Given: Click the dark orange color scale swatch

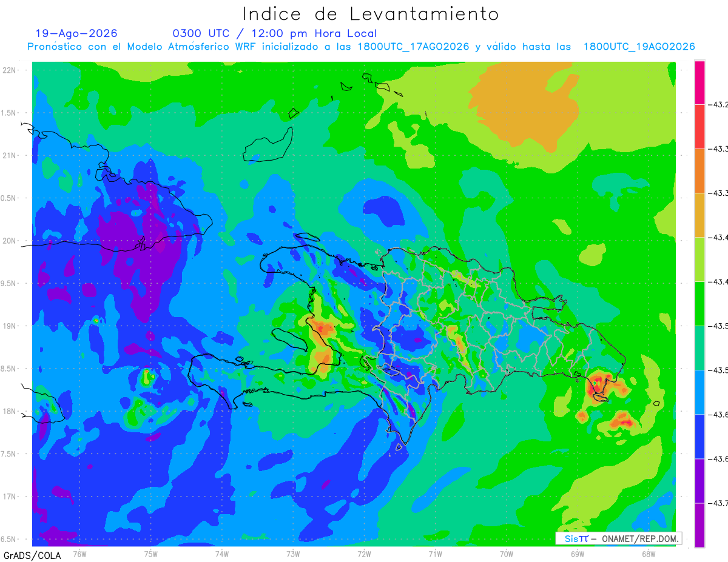Looking at the screenshot, I should [699, 171].
